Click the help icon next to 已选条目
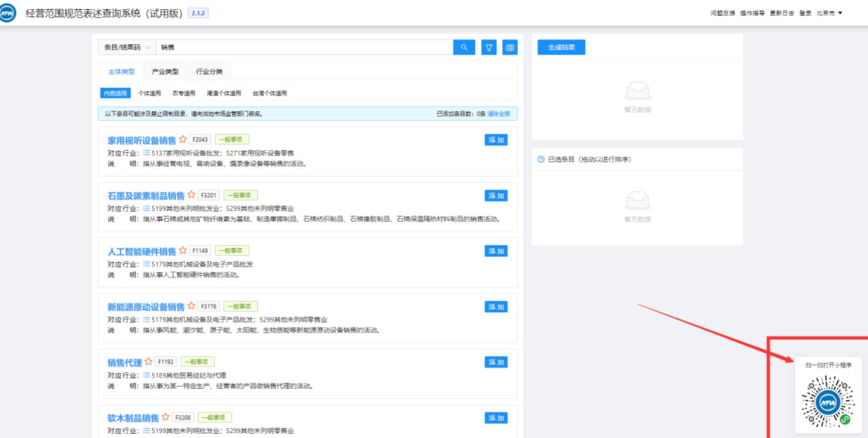The height and width of the screenshot is (438, 868). (541, 160)
